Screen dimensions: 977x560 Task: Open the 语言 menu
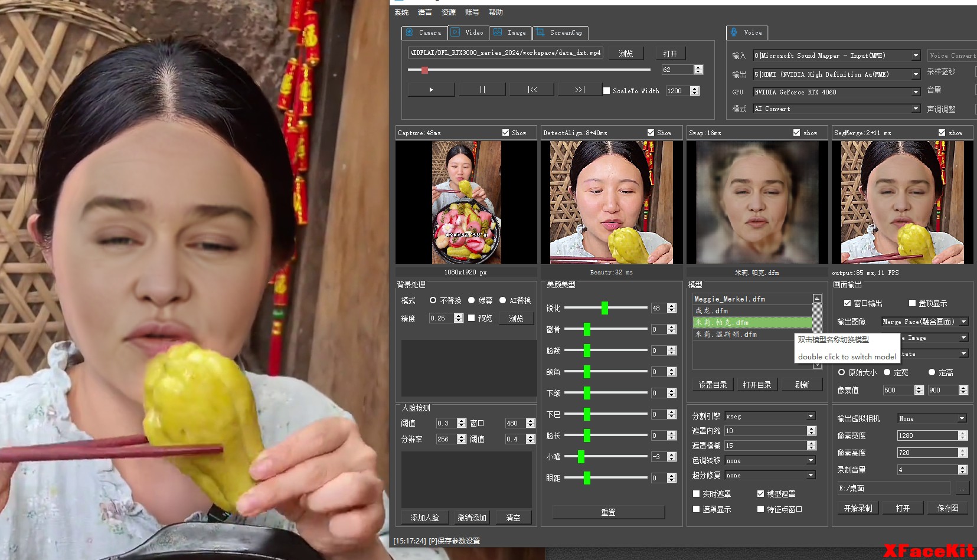pyautogui.click(x=425, y=12)
